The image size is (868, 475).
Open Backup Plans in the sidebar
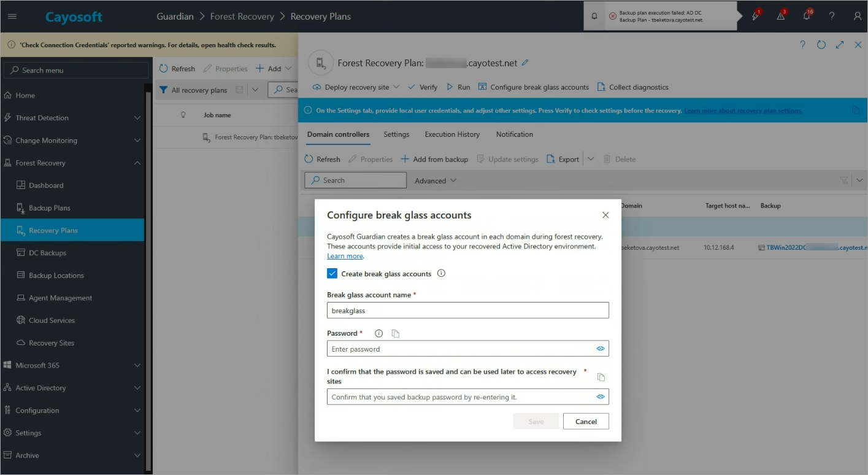49,208
